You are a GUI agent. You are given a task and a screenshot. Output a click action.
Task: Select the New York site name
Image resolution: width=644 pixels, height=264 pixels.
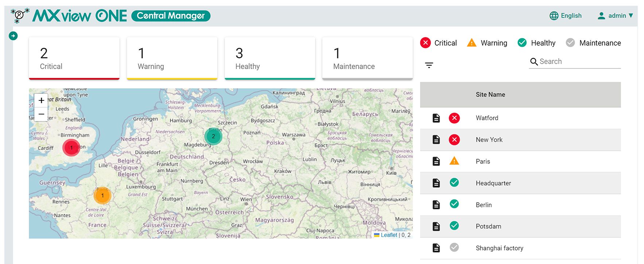[489, 139]
